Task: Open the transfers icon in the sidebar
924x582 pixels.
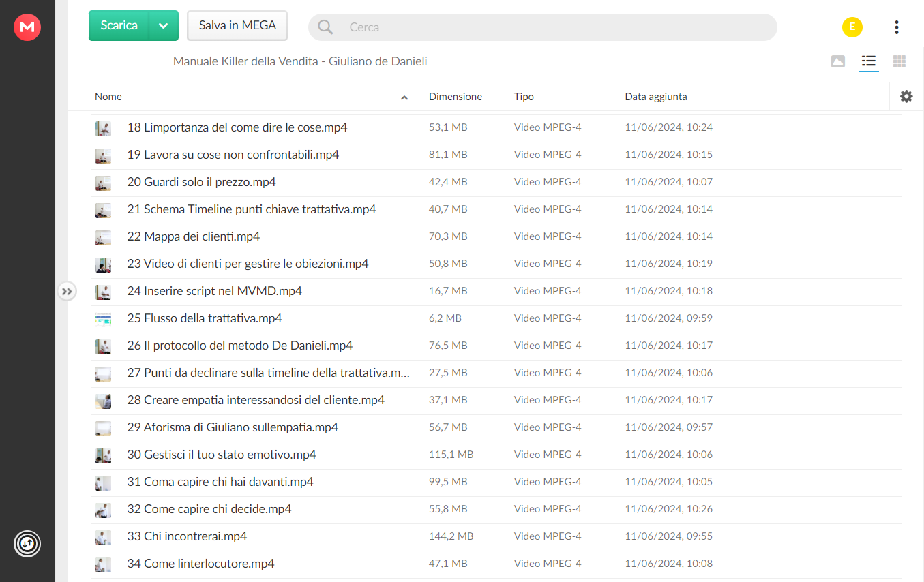Action: [x=27, y=543]
